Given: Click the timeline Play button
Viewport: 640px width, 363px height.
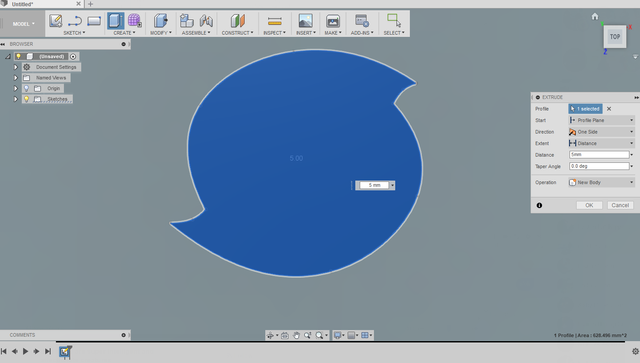Looking at the screenshot, I should point(25,351).
